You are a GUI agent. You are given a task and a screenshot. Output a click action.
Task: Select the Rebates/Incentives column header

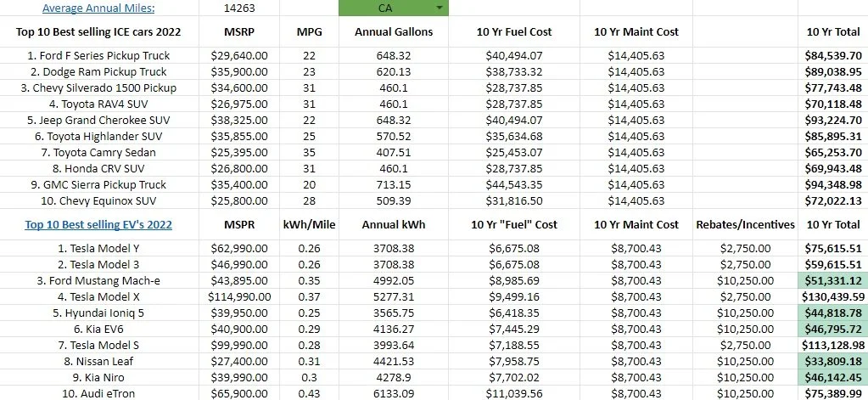point(745,225)
